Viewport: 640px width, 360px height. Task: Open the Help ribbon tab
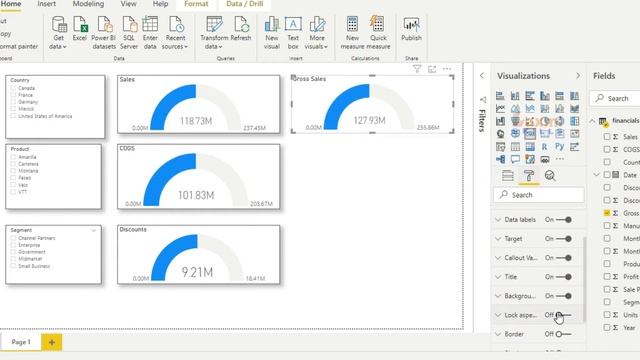click(x=160, y=4)
